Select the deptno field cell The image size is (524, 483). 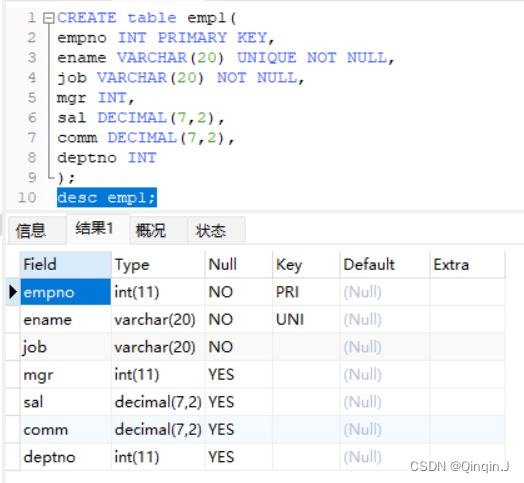click(66, 457)
